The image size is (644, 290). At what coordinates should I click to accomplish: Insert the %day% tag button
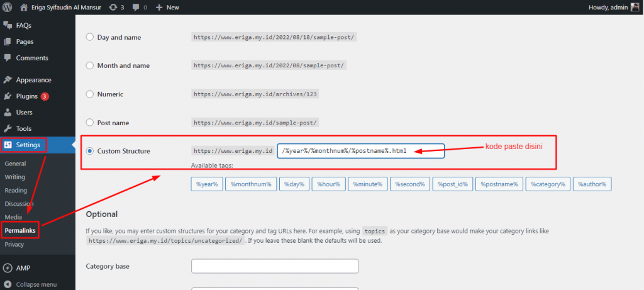pos(294,184)
